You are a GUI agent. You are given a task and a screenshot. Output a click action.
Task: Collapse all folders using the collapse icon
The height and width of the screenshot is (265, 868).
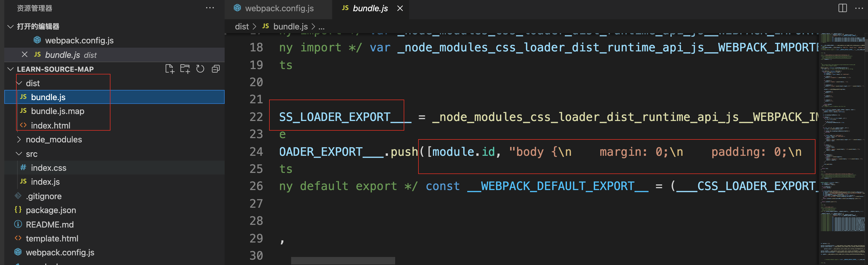pyautogui.click(x=216, y=69)
